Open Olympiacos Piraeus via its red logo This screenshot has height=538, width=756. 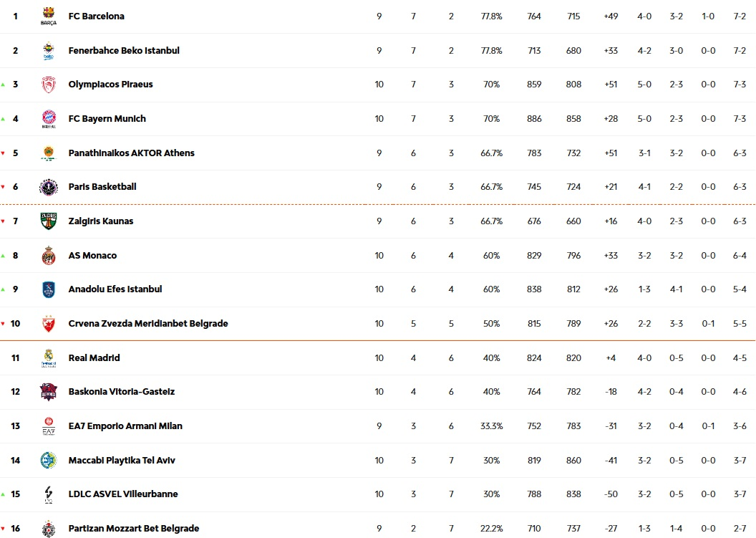point(49,85)
